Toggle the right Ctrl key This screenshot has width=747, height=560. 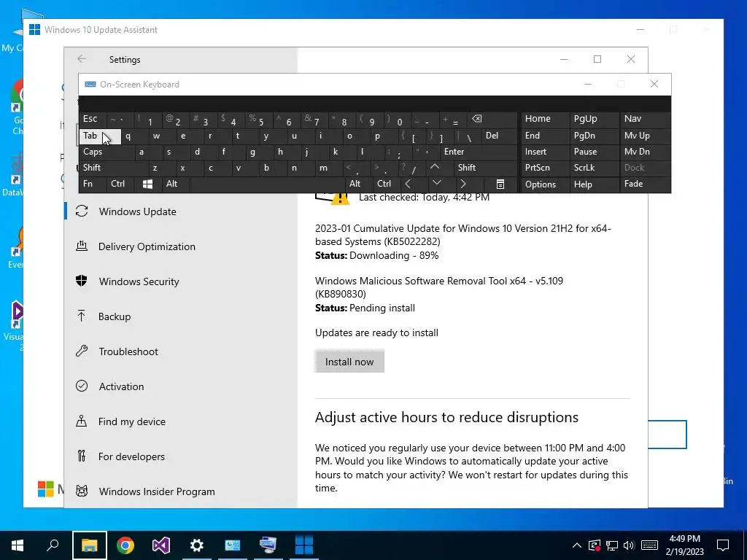pyautogui.click(x=387, y=184)
